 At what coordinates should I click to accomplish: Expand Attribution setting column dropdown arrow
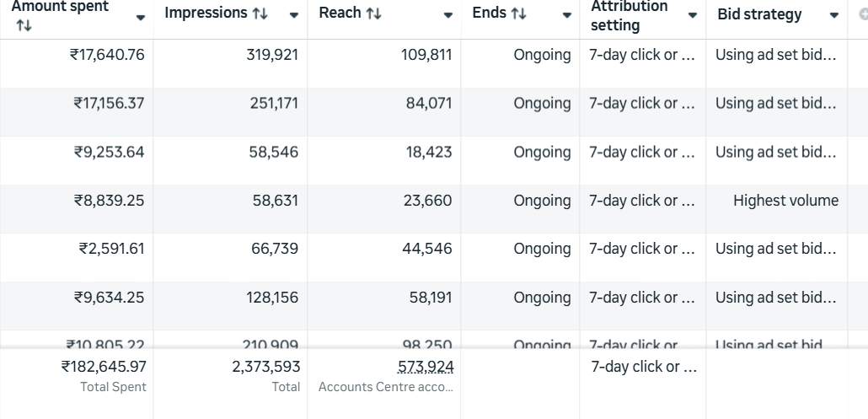tap(693, 15)
